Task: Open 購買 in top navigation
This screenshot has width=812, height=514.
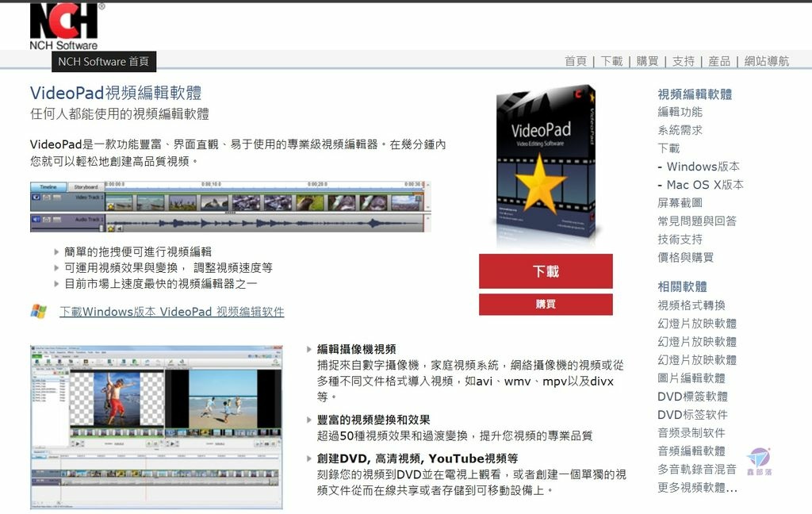Action: pos(647,61)
